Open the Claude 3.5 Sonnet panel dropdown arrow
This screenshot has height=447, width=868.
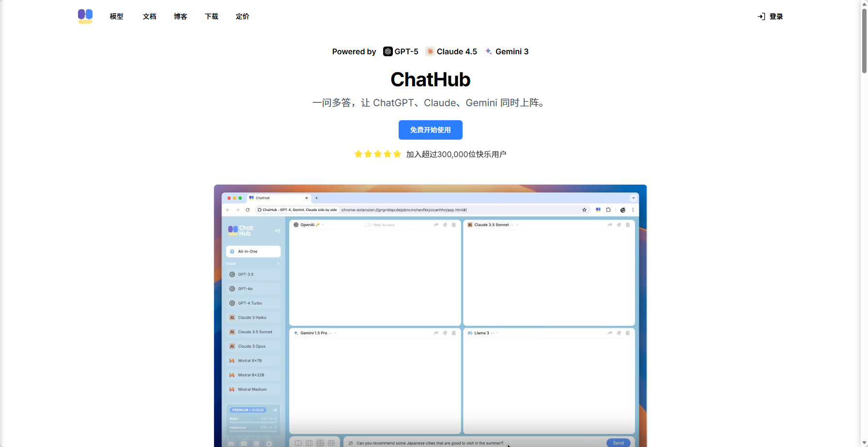[x=517, y=225]
